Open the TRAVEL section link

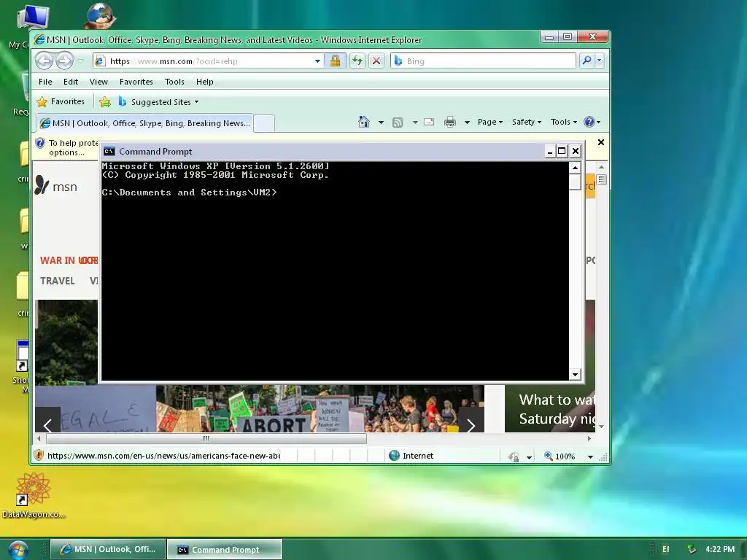[57, 281]
